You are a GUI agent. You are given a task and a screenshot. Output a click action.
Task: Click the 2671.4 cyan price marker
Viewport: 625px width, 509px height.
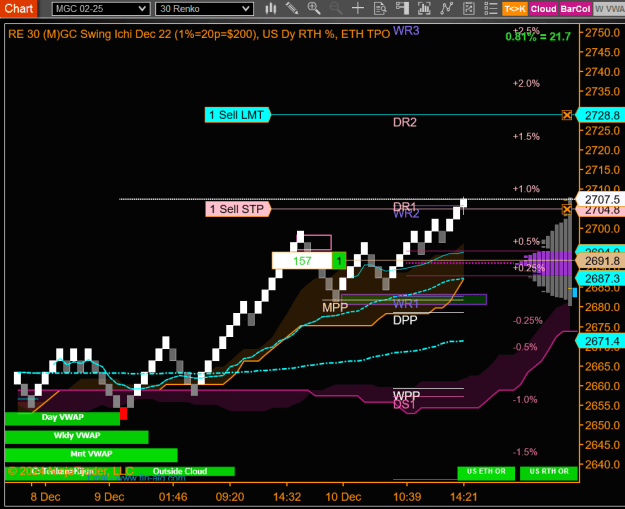tap(602, 341)
